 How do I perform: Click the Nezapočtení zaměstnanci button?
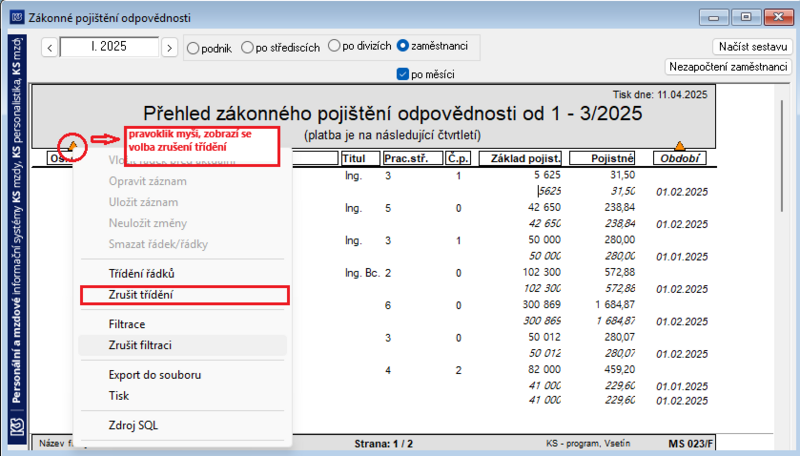pyautogui.click(x=728, y=67)
